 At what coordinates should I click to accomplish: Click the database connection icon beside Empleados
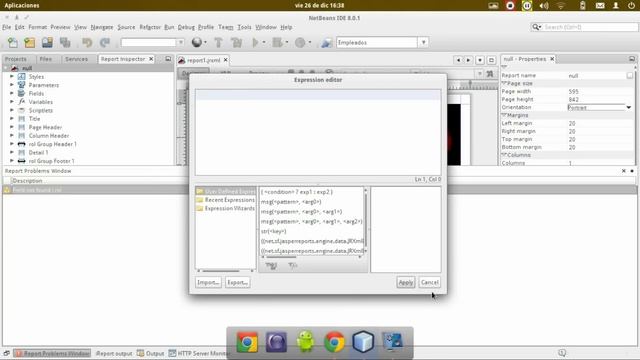pos(327,42)
